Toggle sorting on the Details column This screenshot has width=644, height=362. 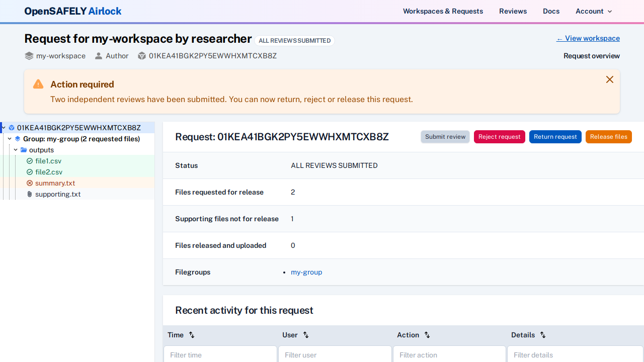click(542, 335)
